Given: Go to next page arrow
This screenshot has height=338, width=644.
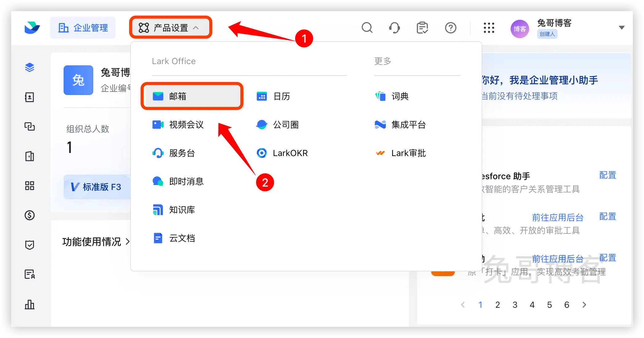Looking at the screenshot, I should pyautogui.click(x=584, y=305).
